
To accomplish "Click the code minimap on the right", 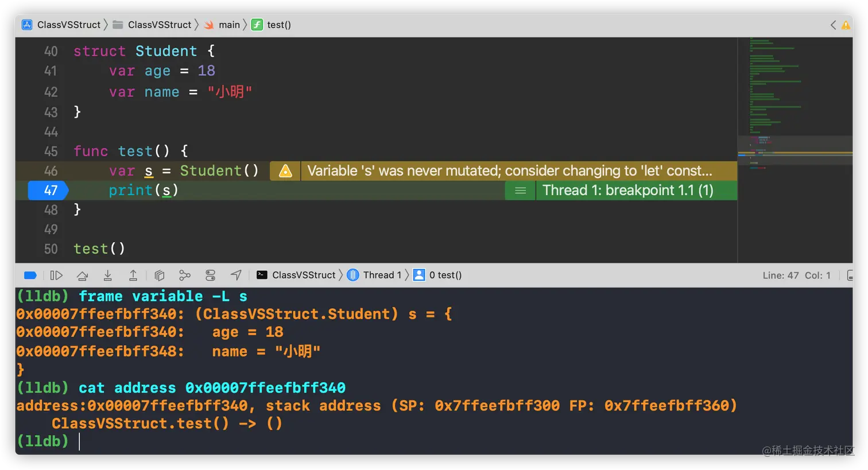I will pyautogui.click(x=795, y=150).
